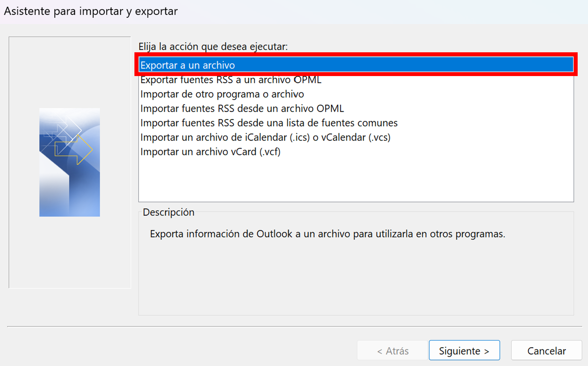The height and width of the screenshot is (366, 588).
Task: Click the greyed-out "< Atrás" button
Action: point(392,350)
